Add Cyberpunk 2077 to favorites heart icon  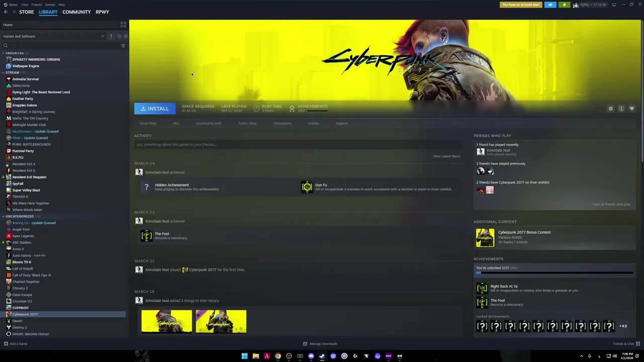(x=632, y=109)
